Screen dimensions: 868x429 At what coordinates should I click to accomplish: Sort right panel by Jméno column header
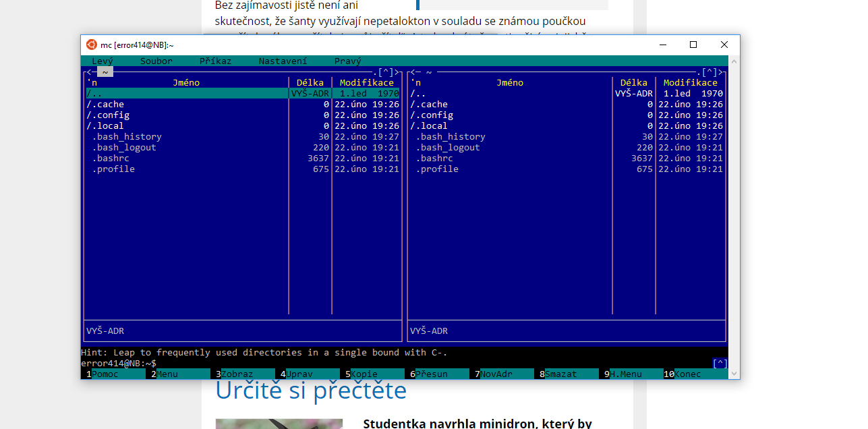tap(510, 82)
